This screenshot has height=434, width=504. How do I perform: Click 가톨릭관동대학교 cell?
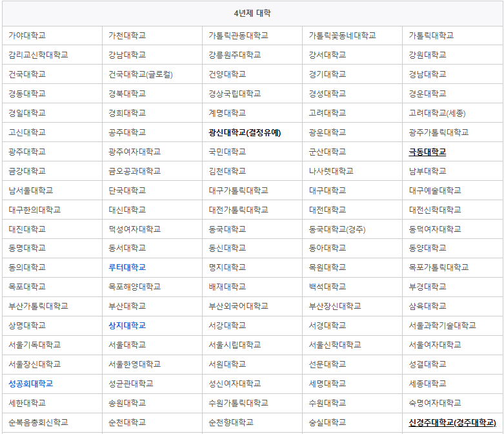[x=252, y=36]
